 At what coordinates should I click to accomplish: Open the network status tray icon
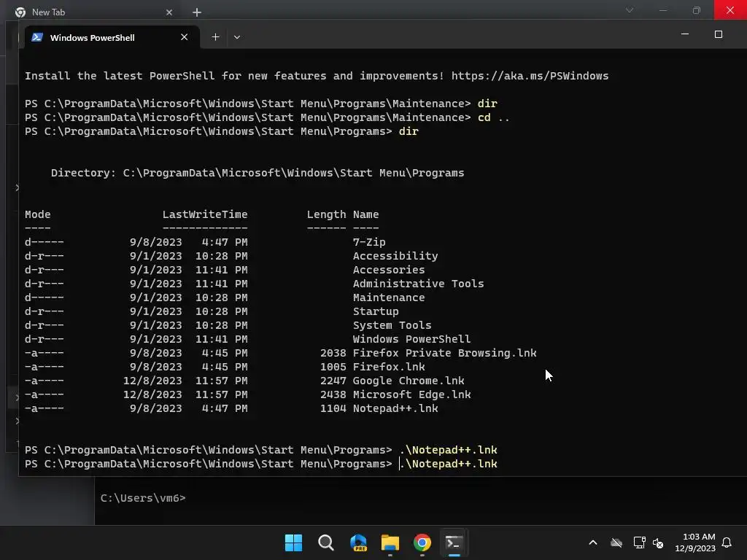639,542
